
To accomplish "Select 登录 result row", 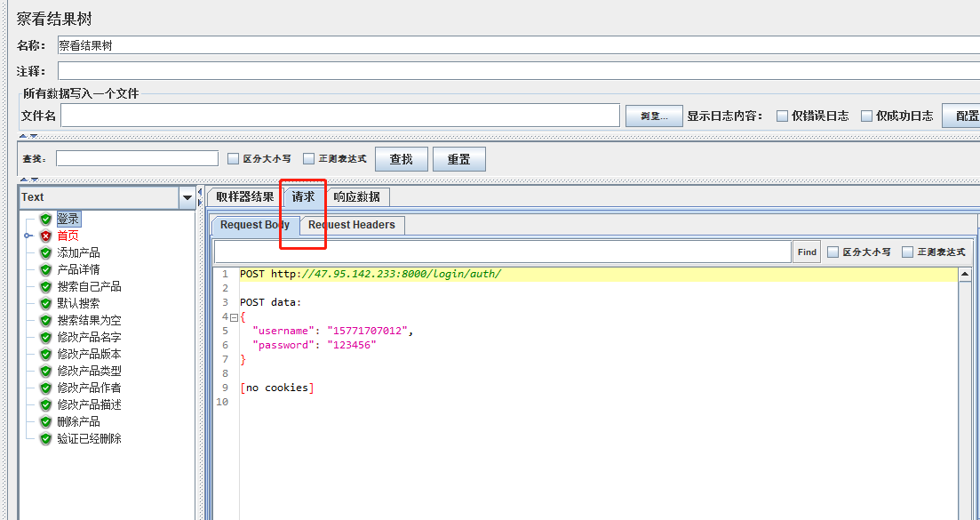I will click(x=68, y=220).
